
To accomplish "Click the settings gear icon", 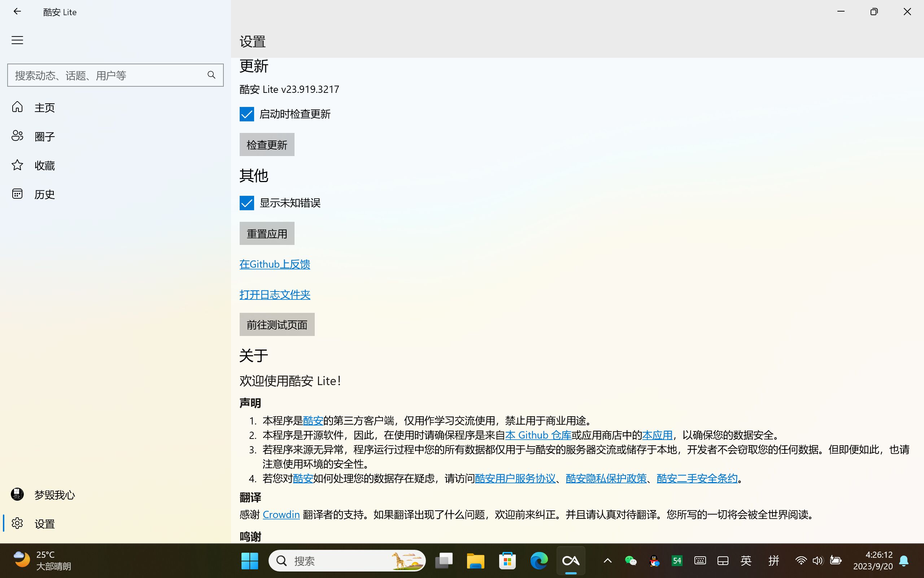I will pos(17,523).
